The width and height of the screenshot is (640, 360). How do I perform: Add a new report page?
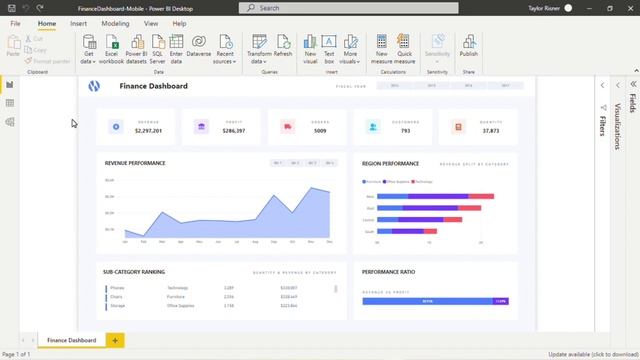coord(115,340)
